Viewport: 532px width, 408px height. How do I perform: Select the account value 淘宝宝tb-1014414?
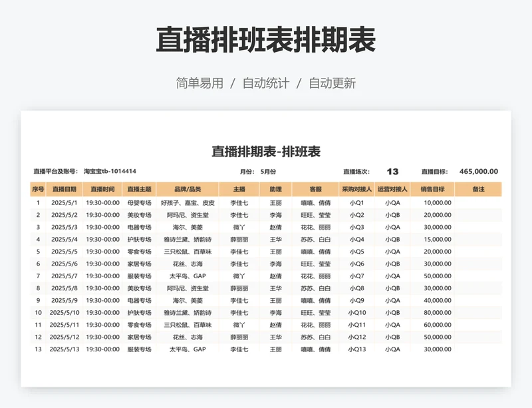[x=110, y=171]
